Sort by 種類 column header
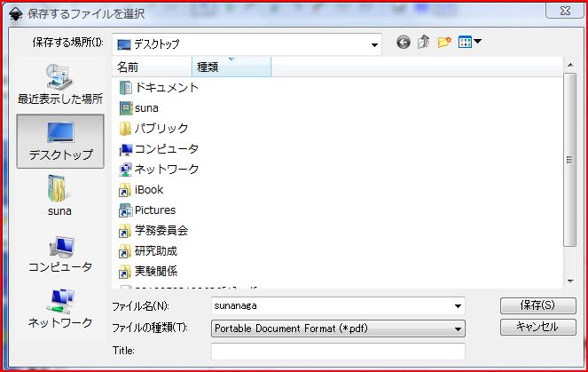588x372 pixels. (x=231, y=67)
